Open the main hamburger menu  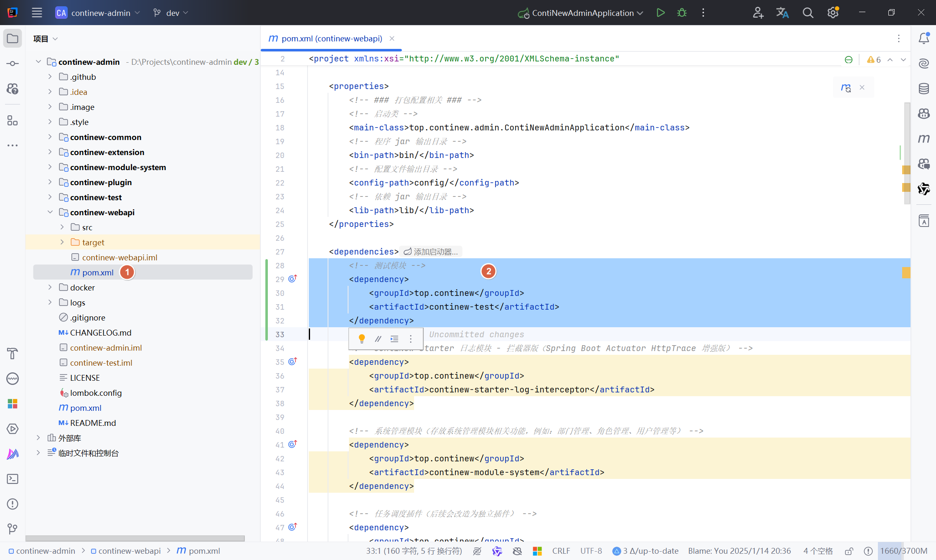(37, 13)
